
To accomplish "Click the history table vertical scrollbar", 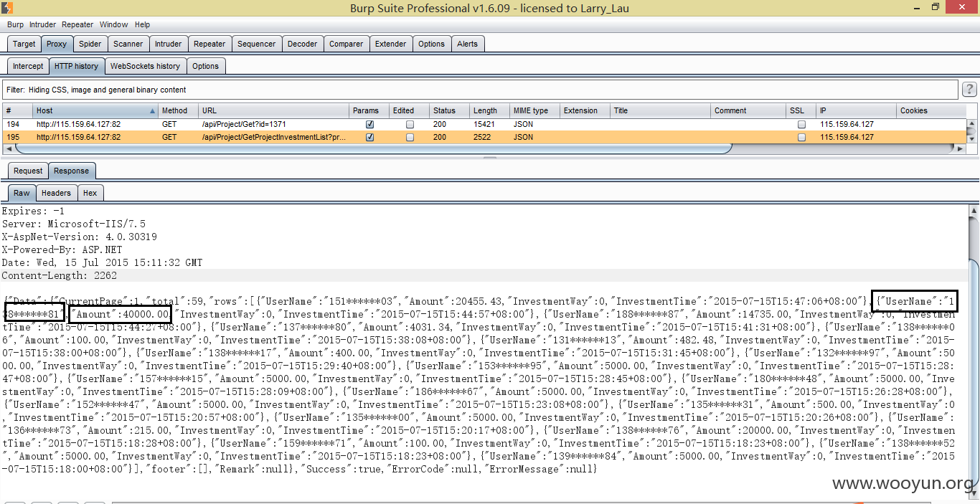I will point(971,130).
